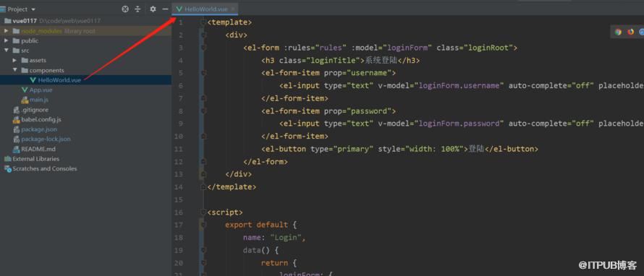The image size is (644, 276).
Task: Expand the public folder arrow
Action: point(7,40)
